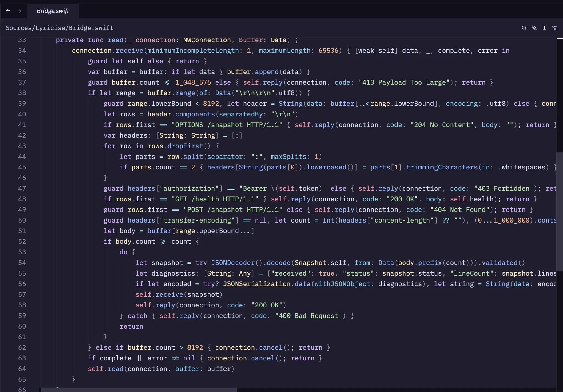Click trimmingCharacters call on line 45

442,167
